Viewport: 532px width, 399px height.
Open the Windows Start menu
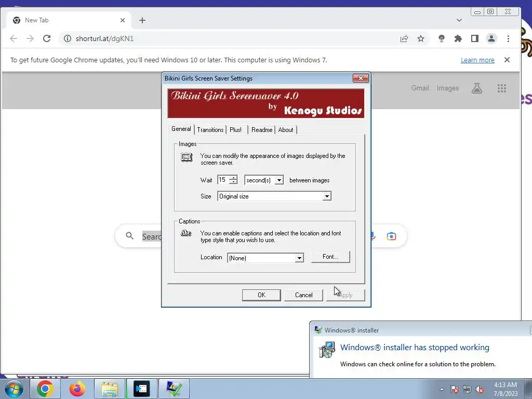(x=14, y=389)
